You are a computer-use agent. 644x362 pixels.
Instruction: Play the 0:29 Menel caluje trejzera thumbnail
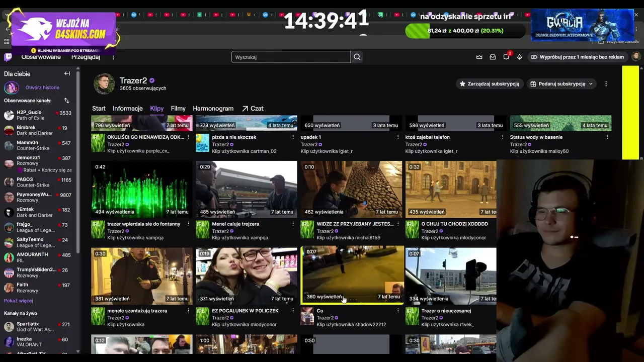click(x=247, y=189)
